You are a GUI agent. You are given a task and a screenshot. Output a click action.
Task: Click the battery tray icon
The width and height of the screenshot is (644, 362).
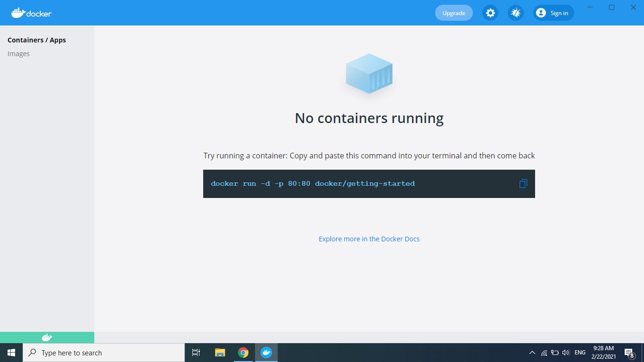pyautogui.click(x=555, y=353)
